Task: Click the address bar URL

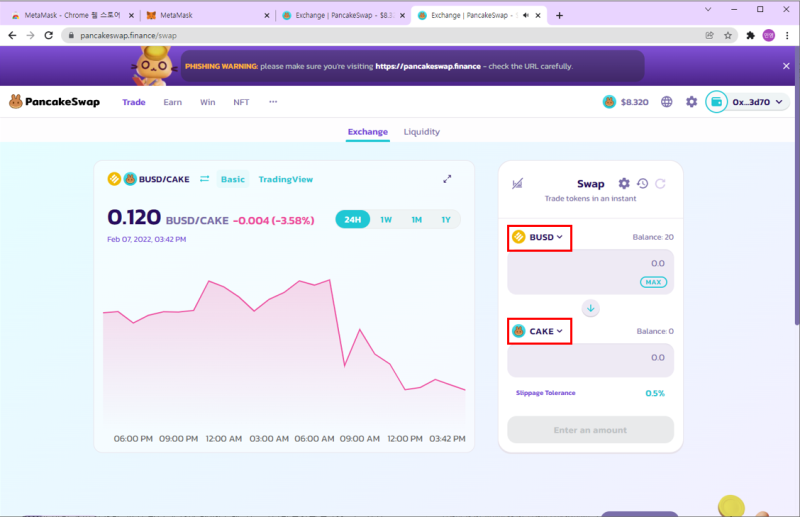Action: (x=129, y=36)
